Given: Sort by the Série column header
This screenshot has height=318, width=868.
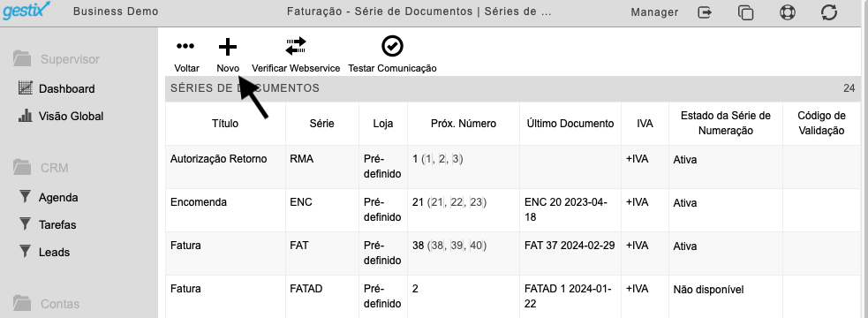Looking at the screenshot, I should [321, 124].
